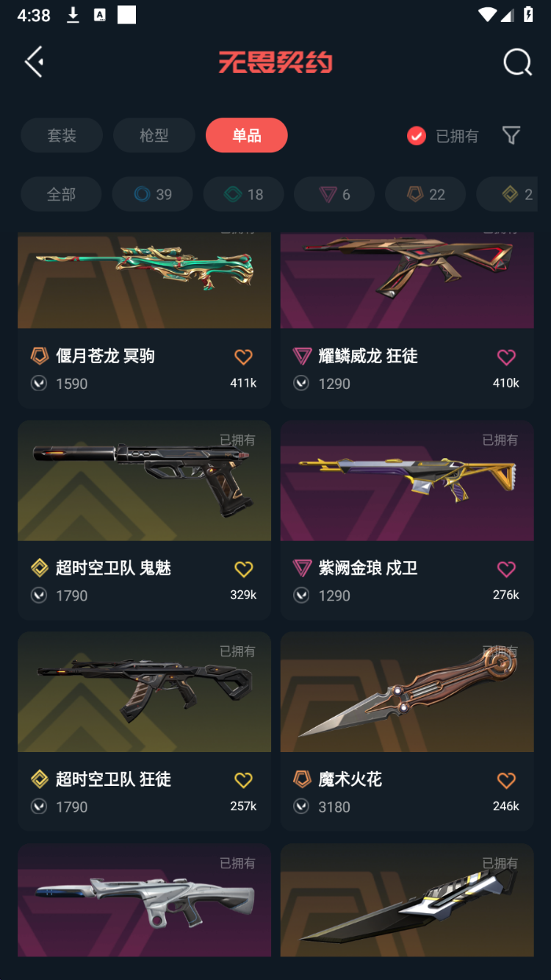Tap heart icon for 紫阙金琅 戍卫

point(506,569)
